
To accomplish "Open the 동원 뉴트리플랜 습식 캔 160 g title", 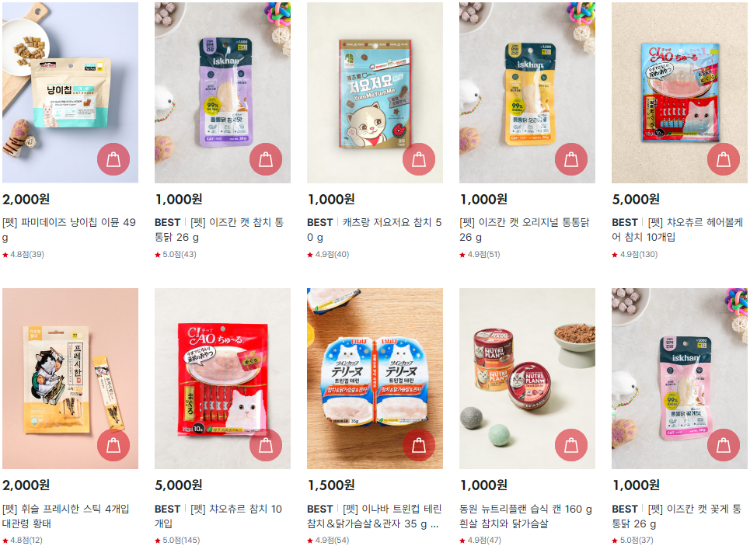I will tap(525, 516).
